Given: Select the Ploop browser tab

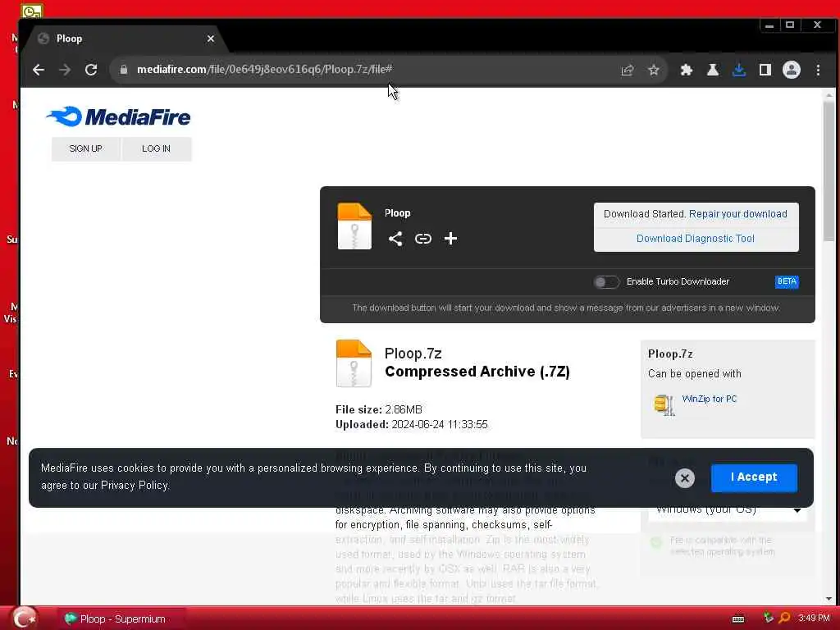Looking at the screenshot, I should click(x=126, y=39).
